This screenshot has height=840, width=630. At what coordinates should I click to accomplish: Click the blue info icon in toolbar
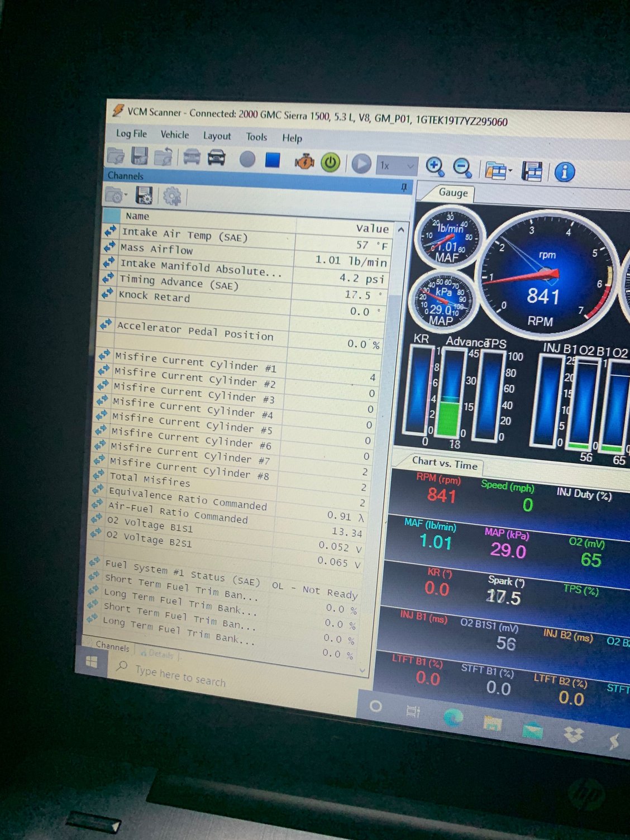(564, 171)
